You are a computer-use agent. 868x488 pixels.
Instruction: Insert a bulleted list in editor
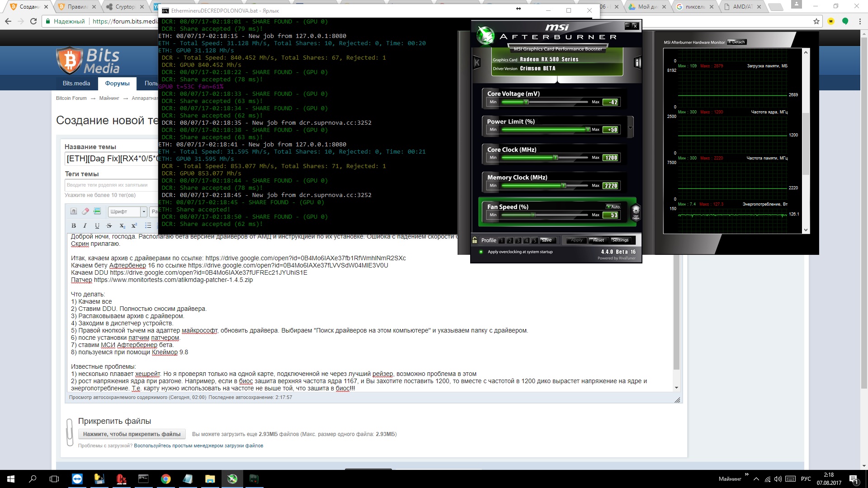148,225
